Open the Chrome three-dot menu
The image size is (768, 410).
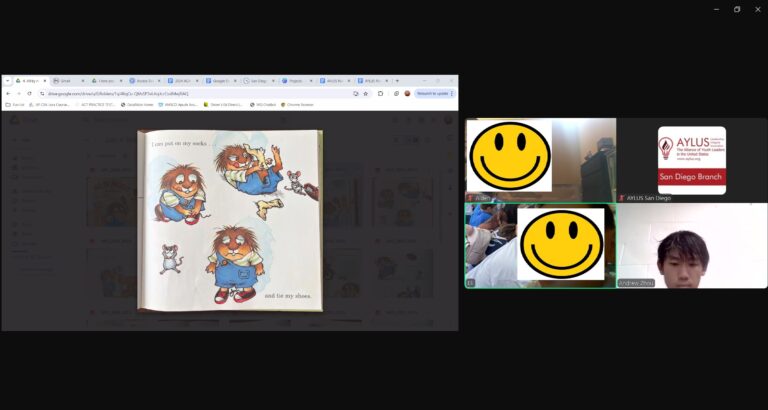452,94
